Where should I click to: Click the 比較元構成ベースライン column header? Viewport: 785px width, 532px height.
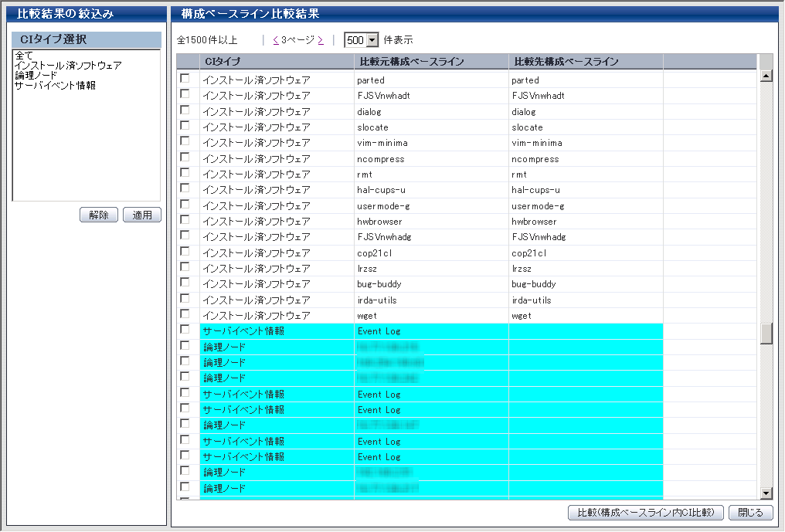[x=413, y=61]
